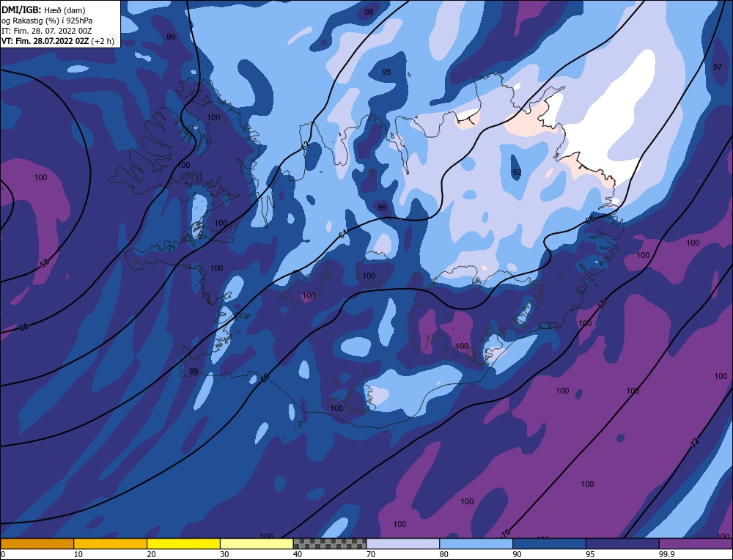Viewport: 733px width, 560px height.
Task: Click the lavender 70–80 legend swatch
Action: [403, 544]
